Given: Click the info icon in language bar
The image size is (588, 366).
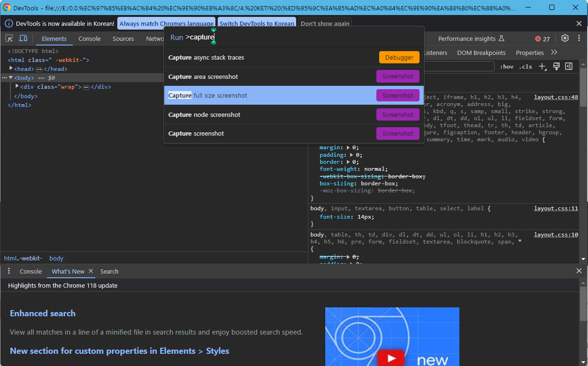Looking at the screenshot, I should (9, 23).
